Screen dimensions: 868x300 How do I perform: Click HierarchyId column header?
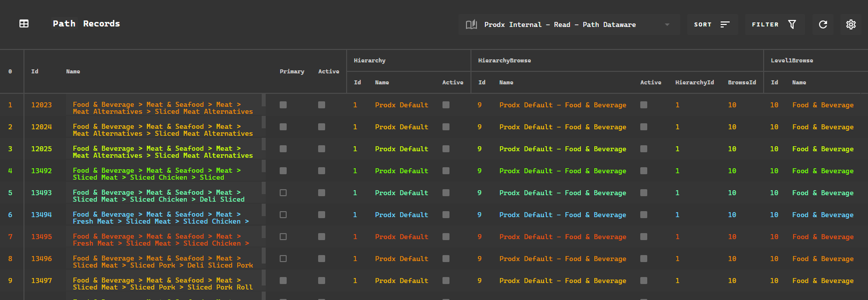coord(694,82)
